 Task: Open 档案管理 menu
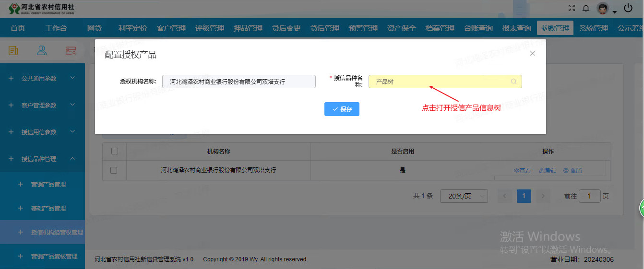(x=440, y=28)
